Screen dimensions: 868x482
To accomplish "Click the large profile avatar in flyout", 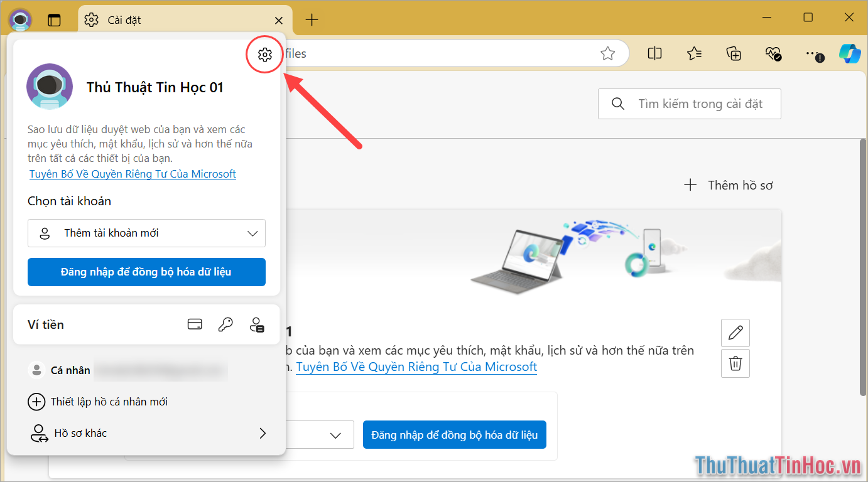I will [x=50, y=87].
